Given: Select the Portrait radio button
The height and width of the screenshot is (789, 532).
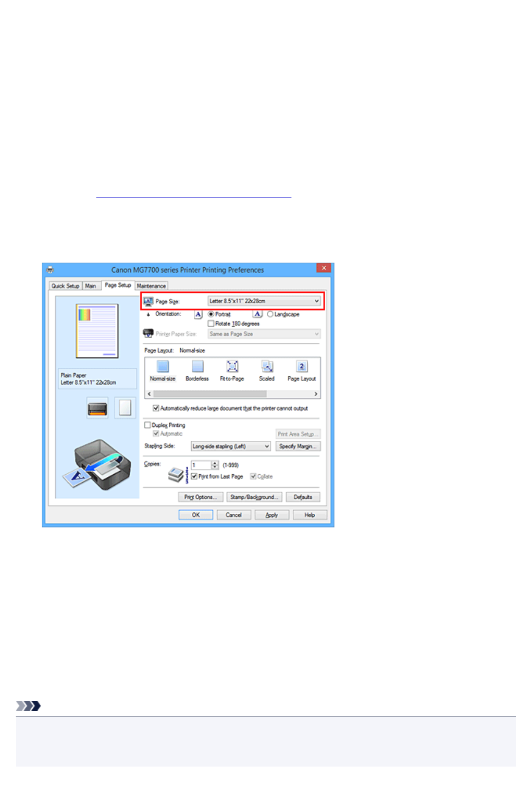Looking at the screenshot, I should point(211,314).
